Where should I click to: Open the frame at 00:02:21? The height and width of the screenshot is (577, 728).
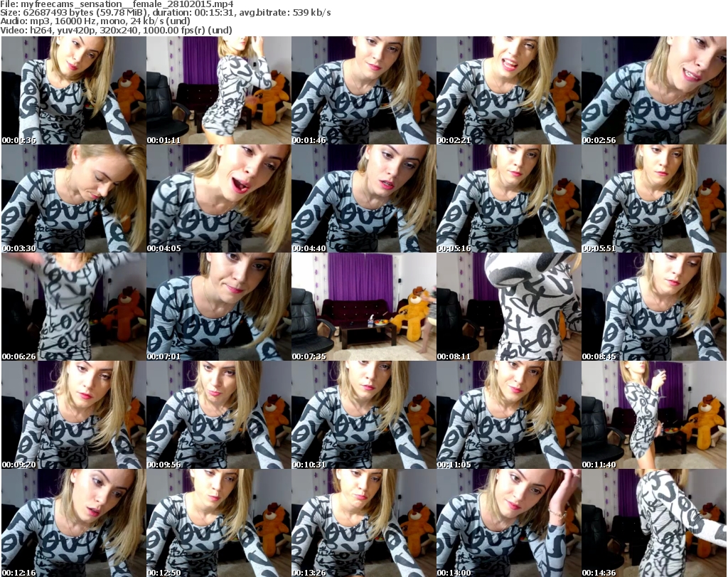click(x=508, y=90)
